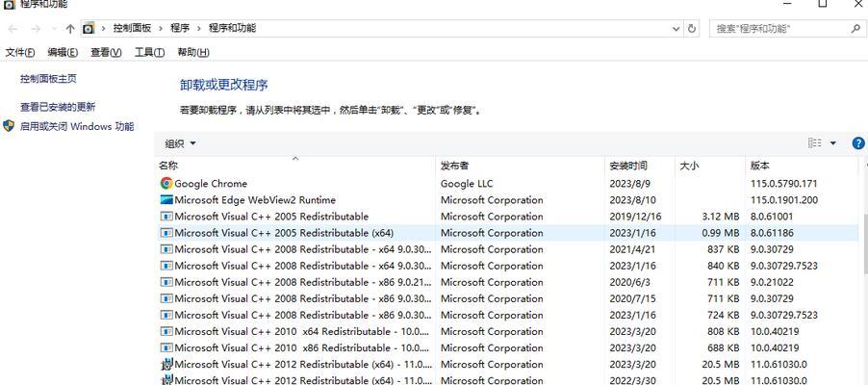Sort by the 发布者 column header

521,166
